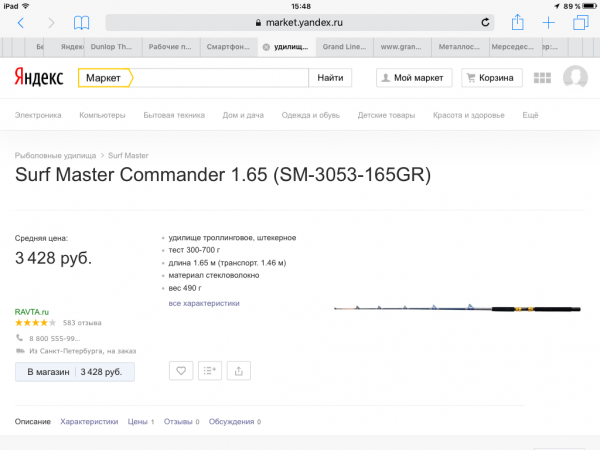Open the RAVTA.ru shop link

pyautogui.click(x=32, y=312)
